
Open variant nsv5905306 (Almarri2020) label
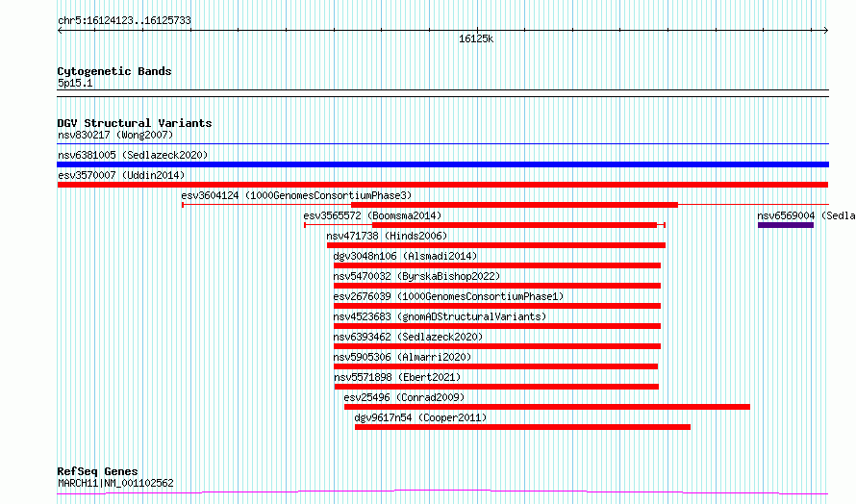(402, 357)
